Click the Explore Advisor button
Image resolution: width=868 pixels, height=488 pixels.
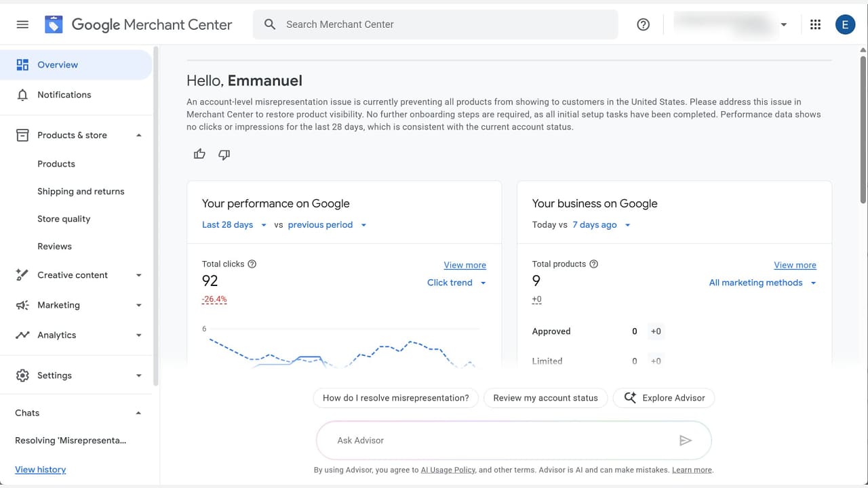(x=664, y=398)
